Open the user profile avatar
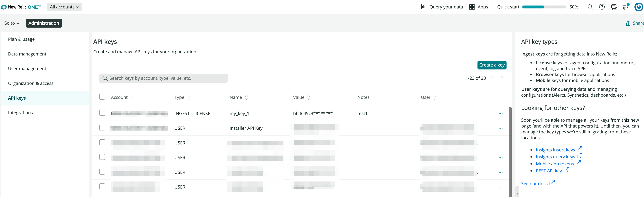This screenshot has width=644, height=197. tap(639, 7)
